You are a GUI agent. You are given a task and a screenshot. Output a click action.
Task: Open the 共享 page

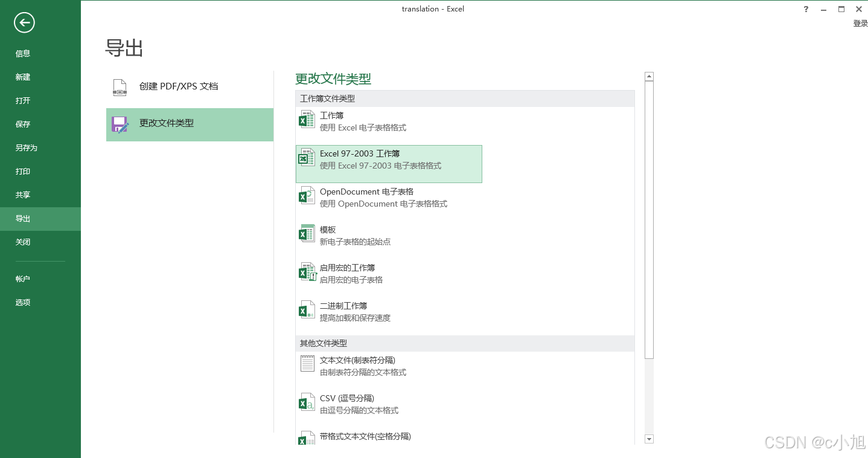pos(40,195)
